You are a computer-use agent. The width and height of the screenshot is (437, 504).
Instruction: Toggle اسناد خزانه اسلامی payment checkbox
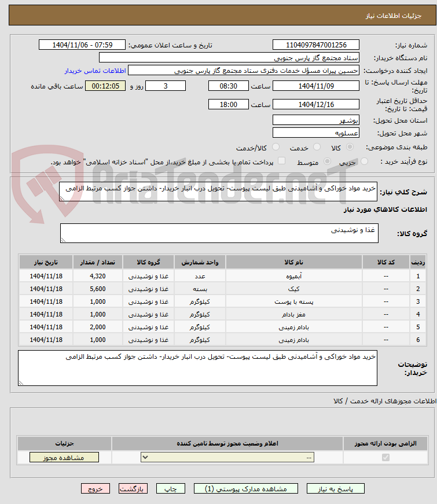281,161
